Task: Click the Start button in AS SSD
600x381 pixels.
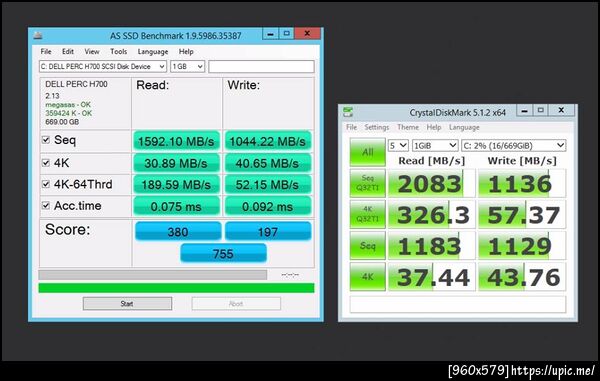Action: [127, 304]
